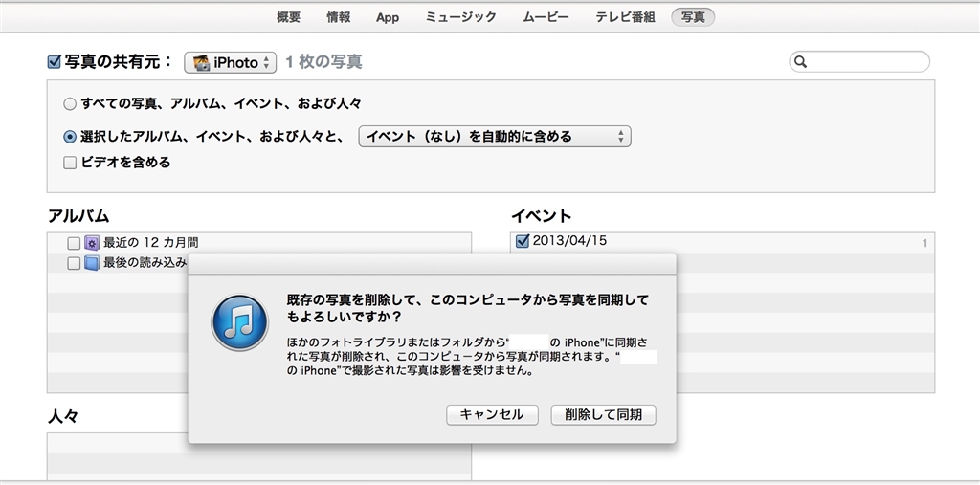Go to the テレビ番組 tab
The image size is (980, 485).
(x=625, y=17)
